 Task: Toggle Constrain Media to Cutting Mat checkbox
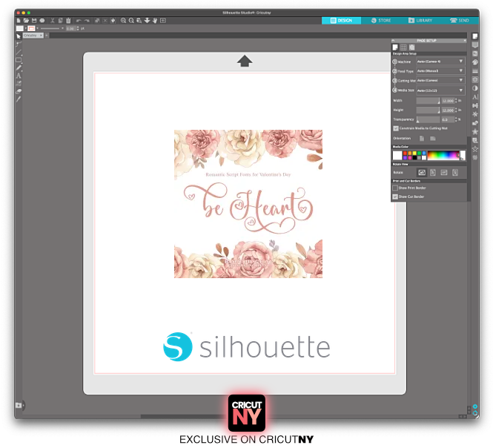(396, 128)
